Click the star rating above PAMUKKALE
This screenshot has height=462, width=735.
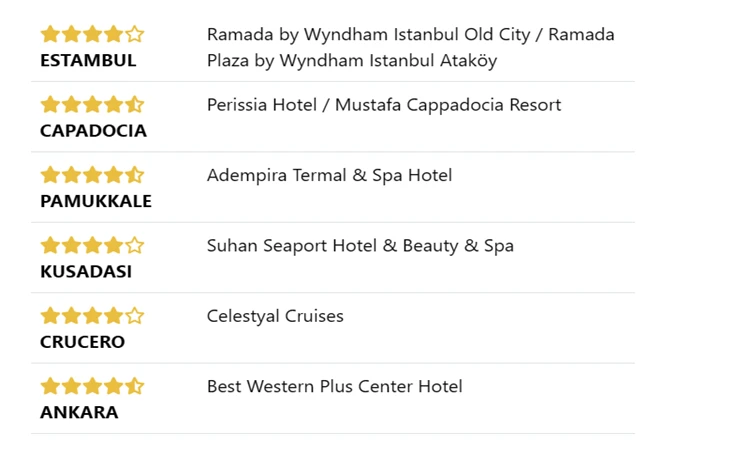(92, 176)
